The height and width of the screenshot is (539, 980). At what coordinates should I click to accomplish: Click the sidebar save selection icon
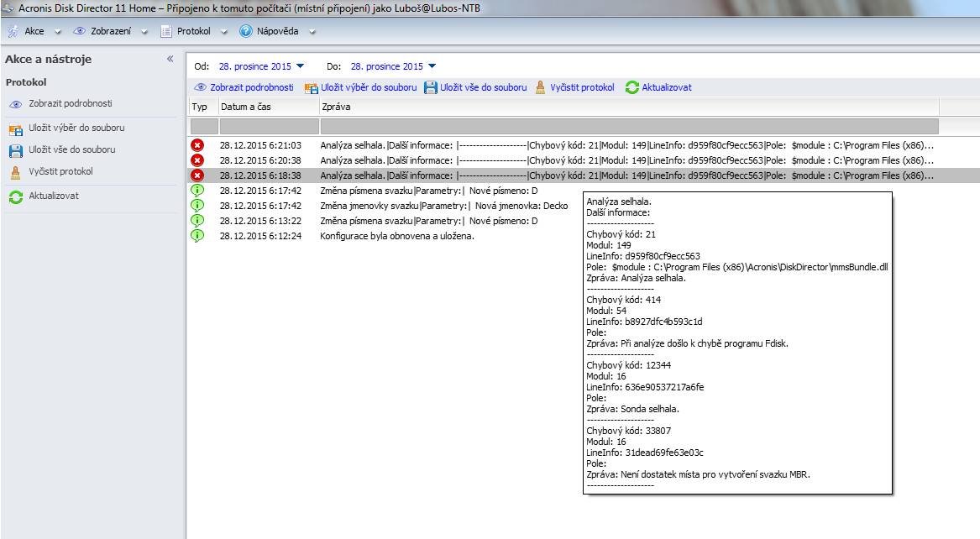pyautogui.click(x=16, y=129)
